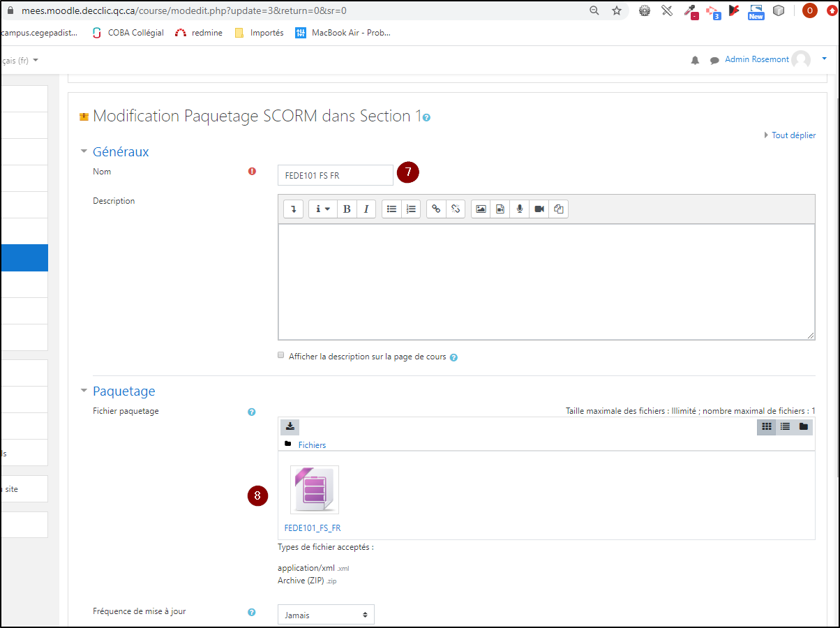The image size is (840, 628).
Task: Apply italic formatting in Description editor
Action: (366, 209)
